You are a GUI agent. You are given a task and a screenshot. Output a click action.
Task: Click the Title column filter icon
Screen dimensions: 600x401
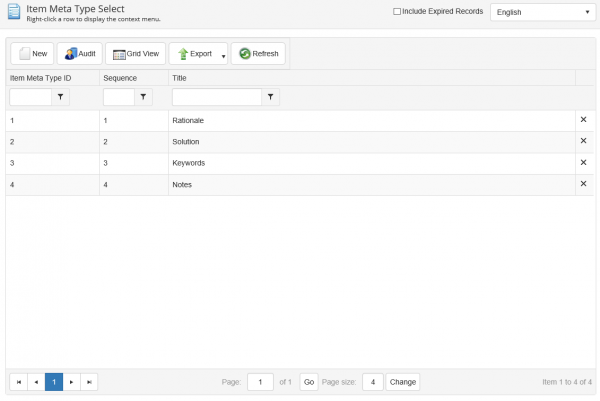point(271,97)
